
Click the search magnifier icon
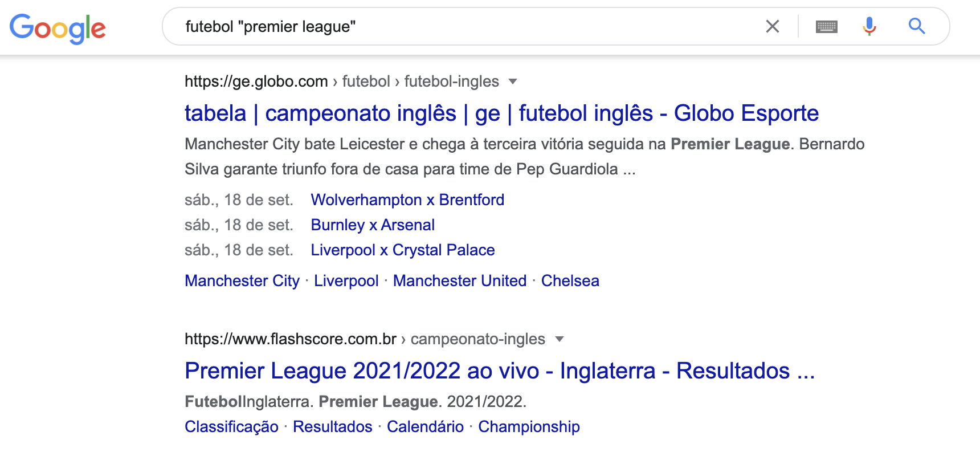coord(917,26)
